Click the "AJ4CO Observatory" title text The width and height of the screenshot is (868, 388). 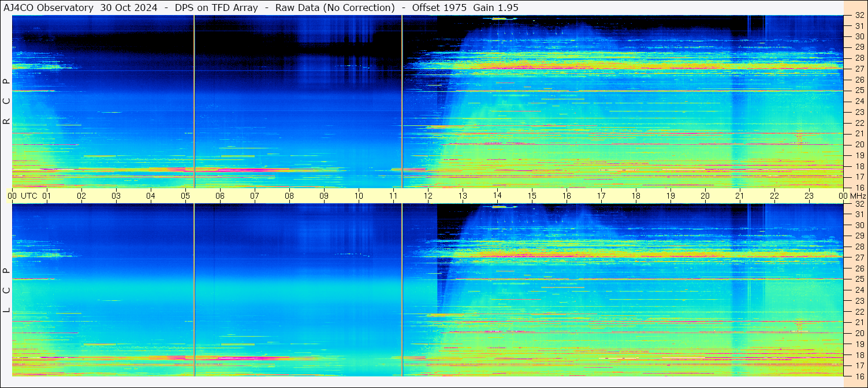pos(49,8)
